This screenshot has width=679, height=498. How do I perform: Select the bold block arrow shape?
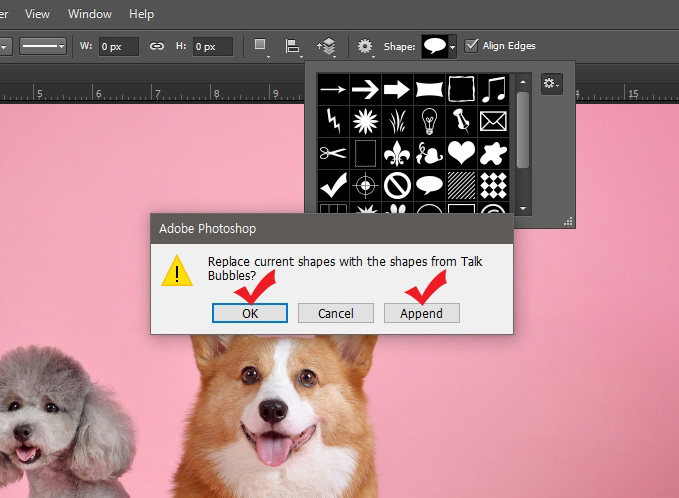click(x=397, y=89)
